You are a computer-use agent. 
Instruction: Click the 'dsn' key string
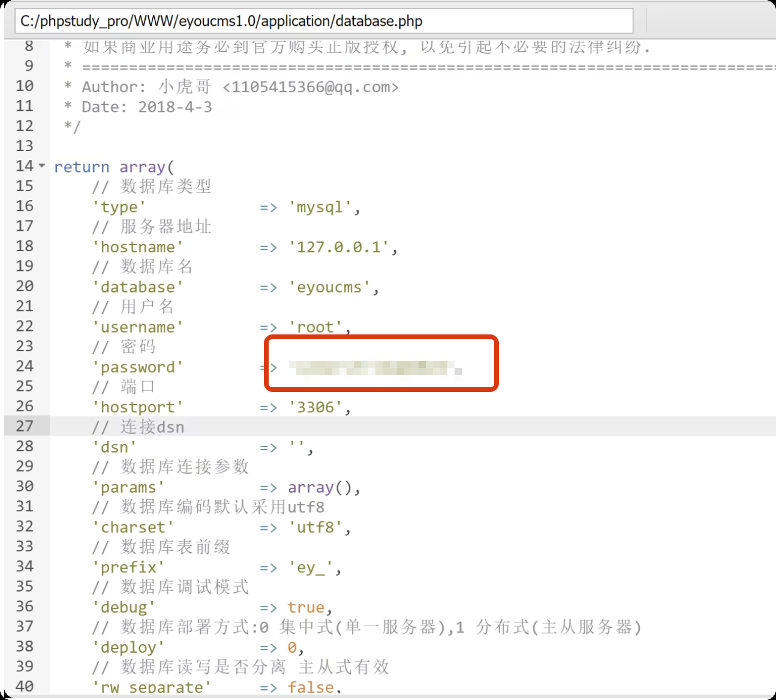click(x=114, y=448)
